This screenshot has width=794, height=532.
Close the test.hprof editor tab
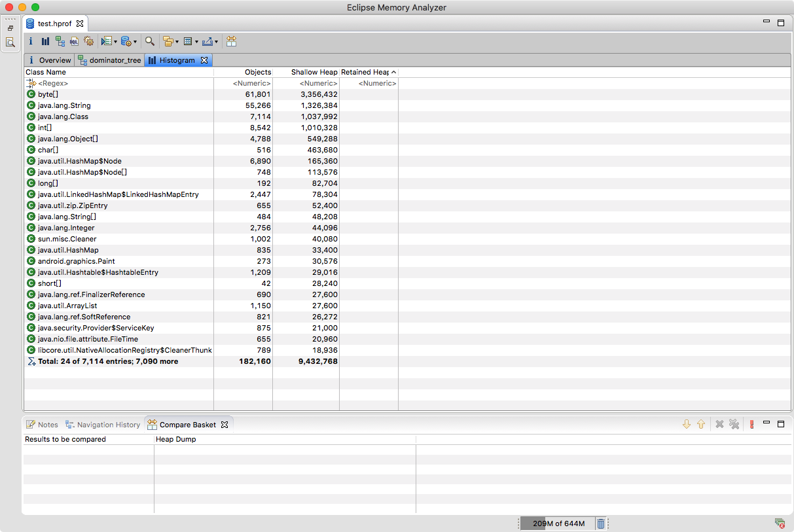(x=79, y=24)
